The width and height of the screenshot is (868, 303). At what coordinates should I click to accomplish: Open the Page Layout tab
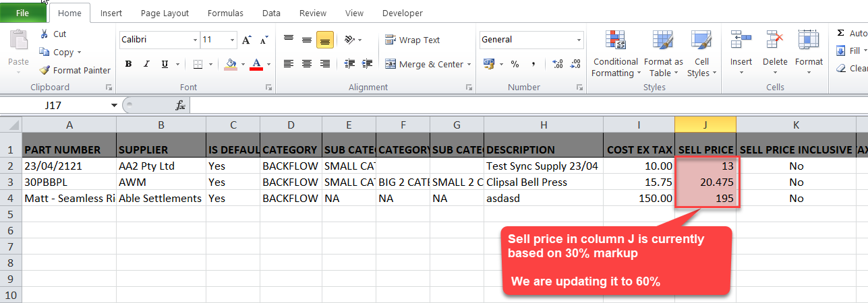[x=165, y=13]
